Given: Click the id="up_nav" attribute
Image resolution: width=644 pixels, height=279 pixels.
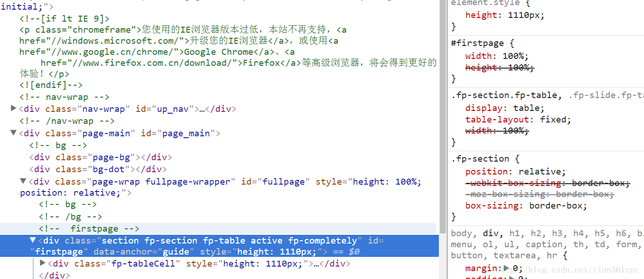Looking at the screenshot, I should point(165,109).
